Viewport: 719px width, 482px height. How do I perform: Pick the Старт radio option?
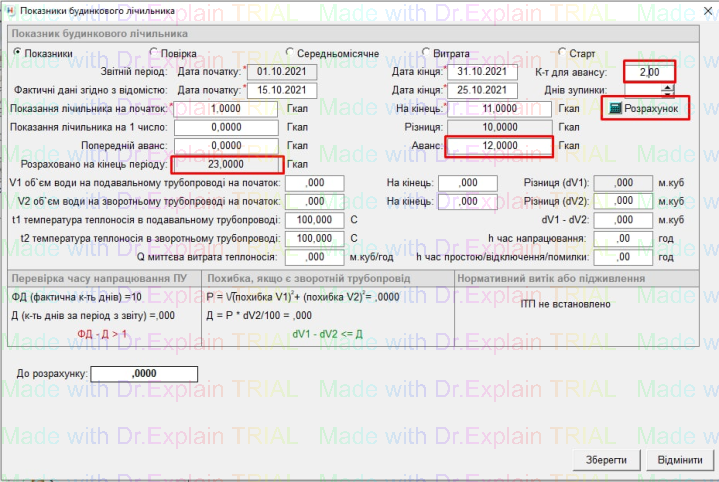coord(561,53)
